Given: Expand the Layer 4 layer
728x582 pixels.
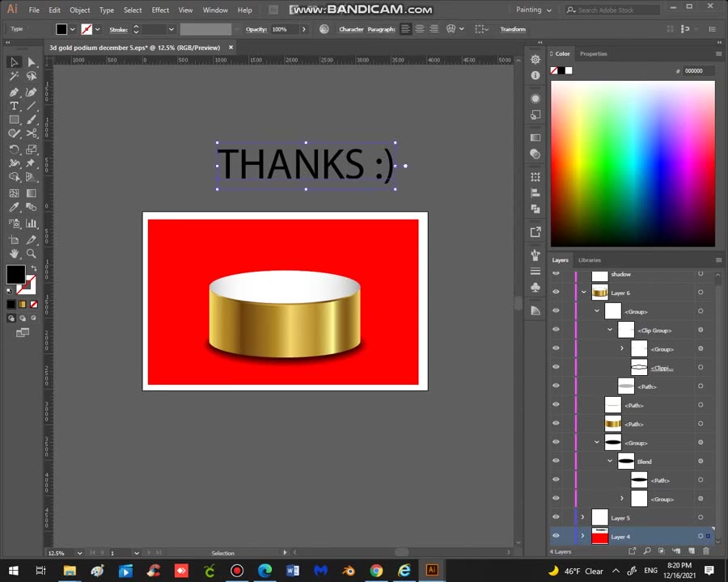Looking at the screenshot, I should coord(582,536).
